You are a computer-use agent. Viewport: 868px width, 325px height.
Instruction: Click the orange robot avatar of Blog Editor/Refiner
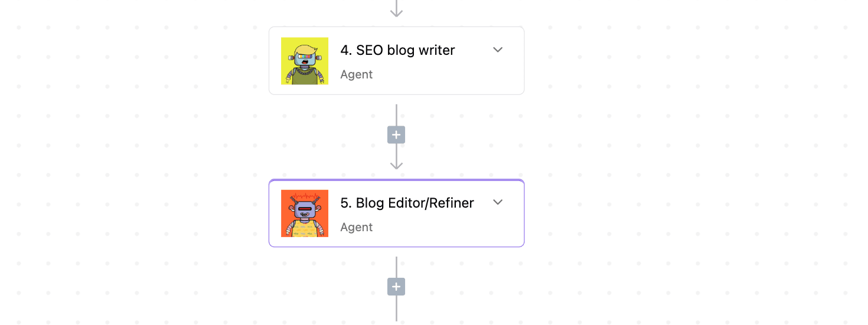pos(305,214)
